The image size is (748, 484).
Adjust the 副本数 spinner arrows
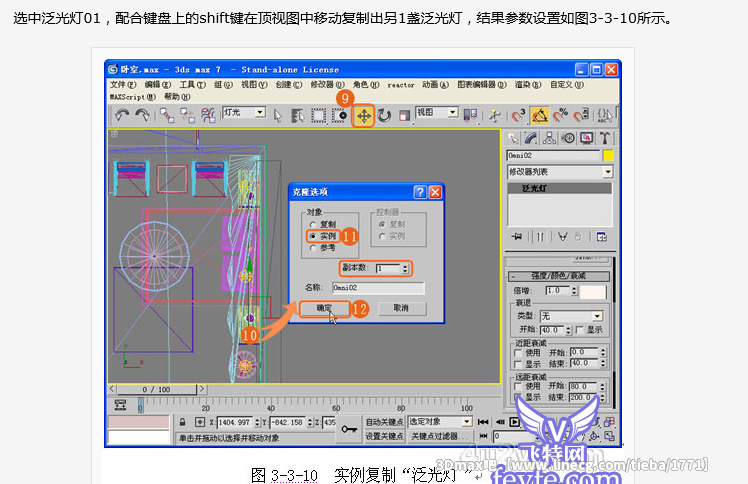[405, 268]
